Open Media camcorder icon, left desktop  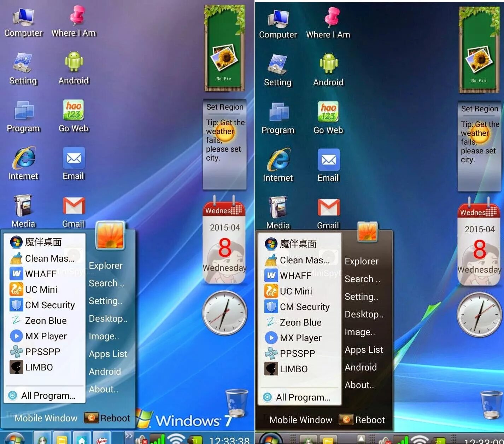[x=23, y=205]
